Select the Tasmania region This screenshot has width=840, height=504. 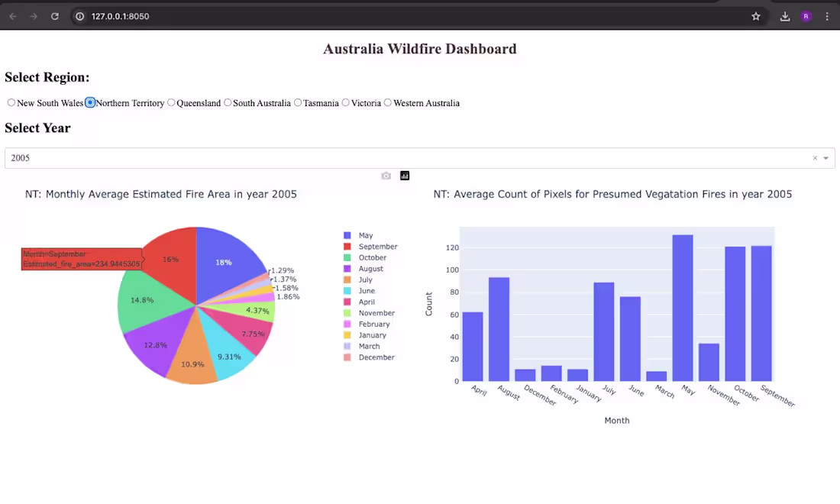(297, 102)
